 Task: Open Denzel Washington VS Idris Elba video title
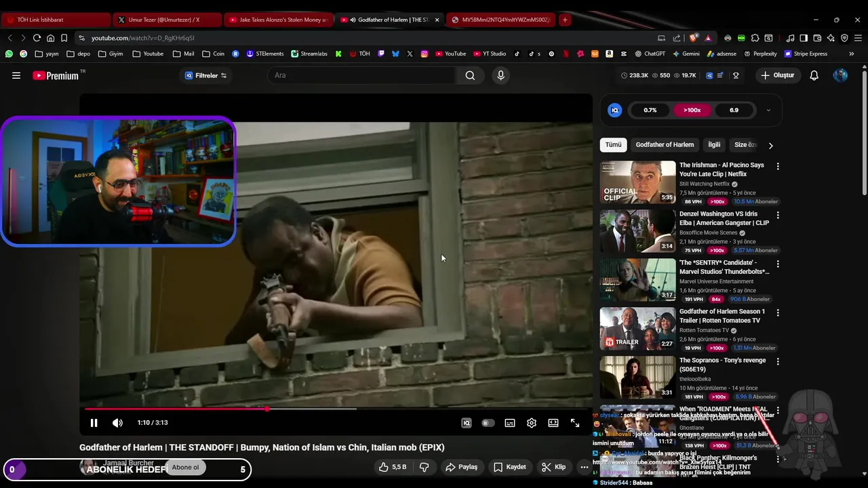(724, 218)
